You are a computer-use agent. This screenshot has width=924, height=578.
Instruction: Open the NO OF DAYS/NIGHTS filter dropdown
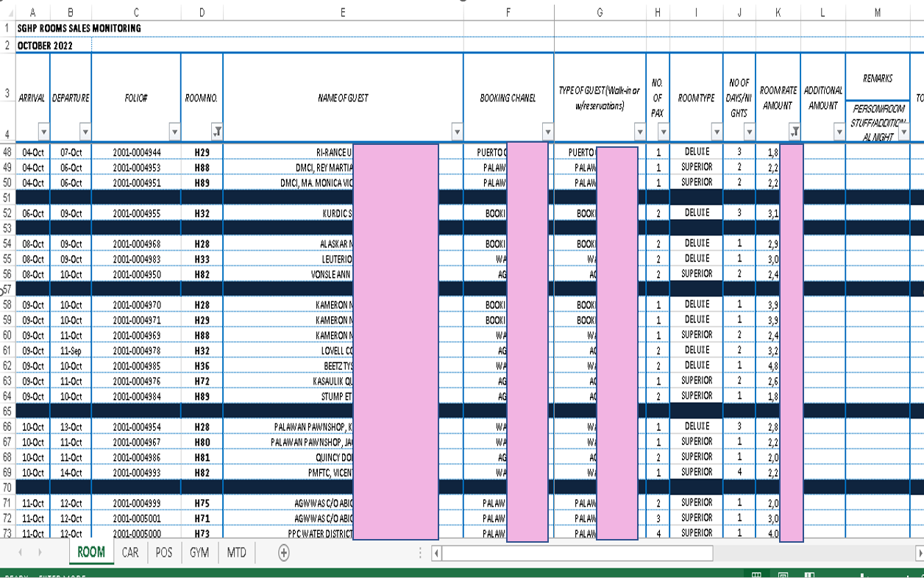(749, 132)
